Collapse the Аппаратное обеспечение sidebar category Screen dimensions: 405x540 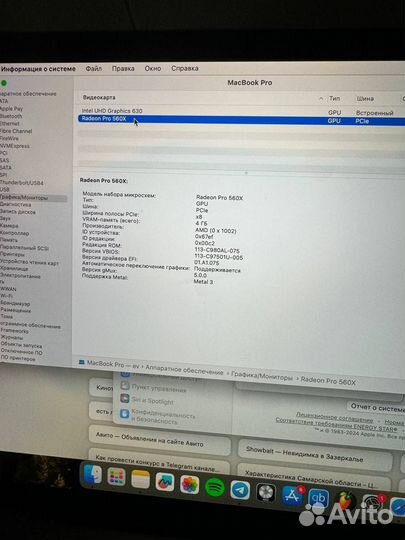pos(28,94)
